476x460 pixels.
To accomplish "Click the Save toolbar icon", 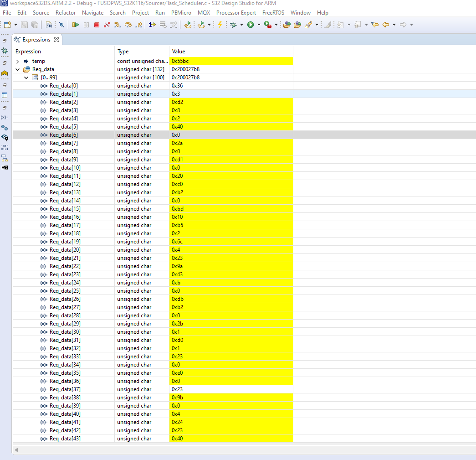I will pyautogui.click(x=24, y=25).
